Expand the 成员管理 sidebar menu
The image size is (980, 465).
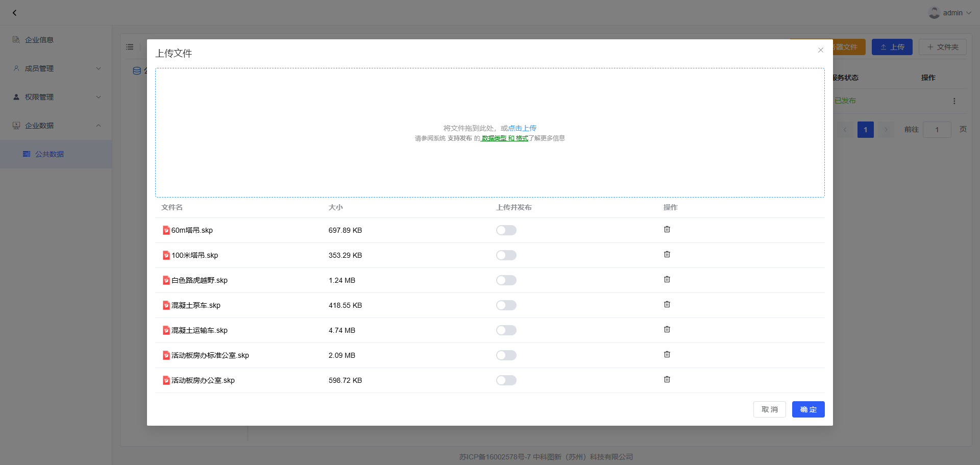pyautogui.click(x=56, y=68)
